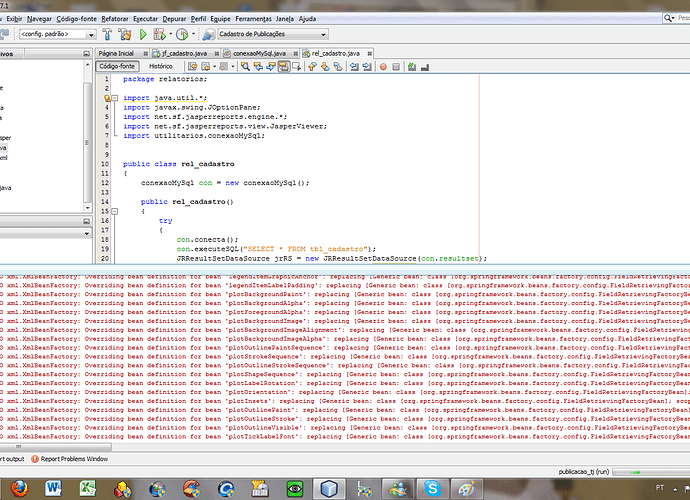Screen dimensions: 690x500
Task: Open the dropdown arrow beside Profile Project
Action: [193, 34]
